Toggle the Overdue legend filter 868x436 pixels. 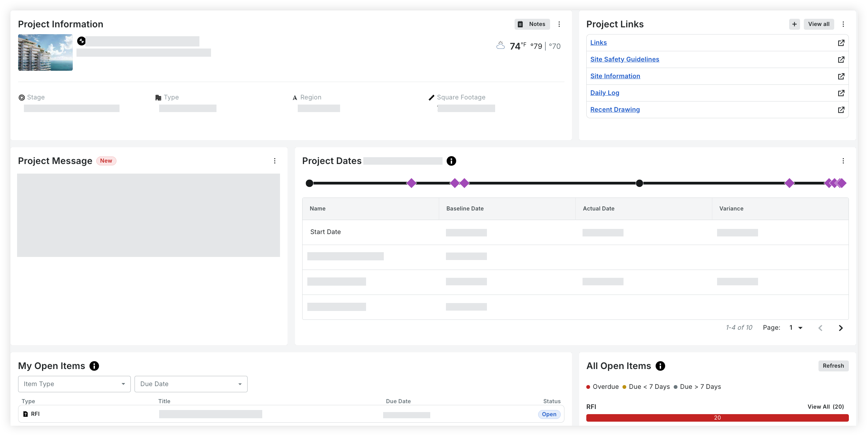(x=602, y=386)
